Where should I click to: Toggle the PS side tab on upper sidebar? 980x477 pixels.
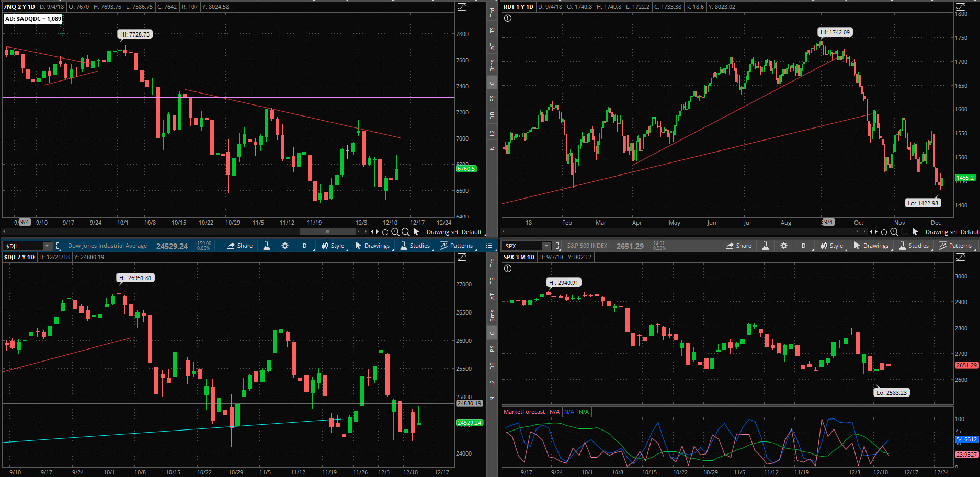492,98
